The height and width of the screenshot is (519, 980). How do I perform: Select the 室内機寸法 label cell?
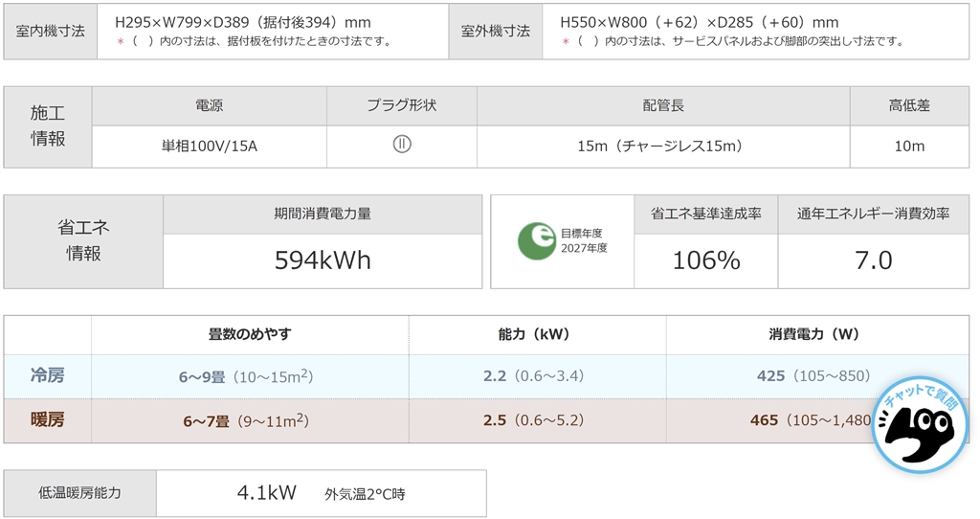click(51, 31)
